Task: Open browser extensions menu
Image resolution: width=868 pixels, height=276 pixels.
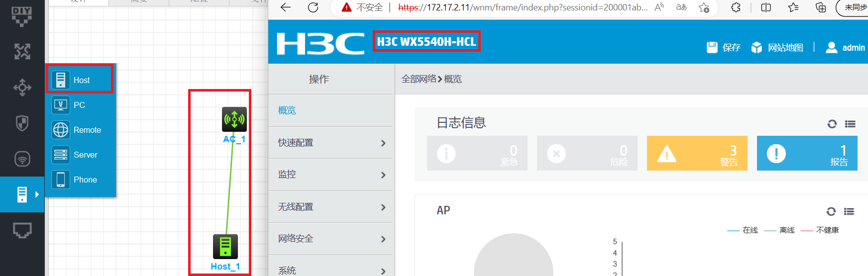Action: coord(736,7)
